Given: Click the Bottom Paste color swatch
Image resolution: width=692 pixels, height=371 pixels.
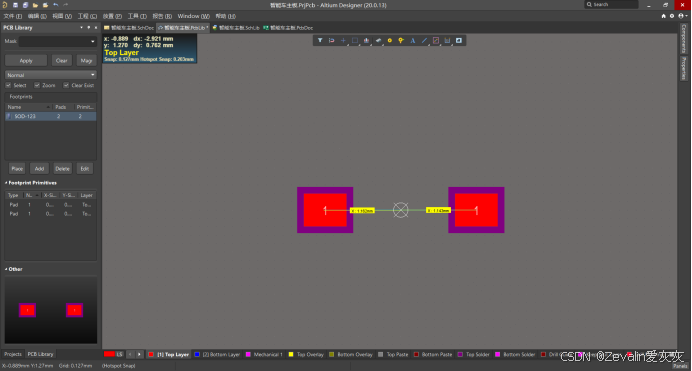Looking at the screenshot, I should pyautogui.click(x=416, y=354).
